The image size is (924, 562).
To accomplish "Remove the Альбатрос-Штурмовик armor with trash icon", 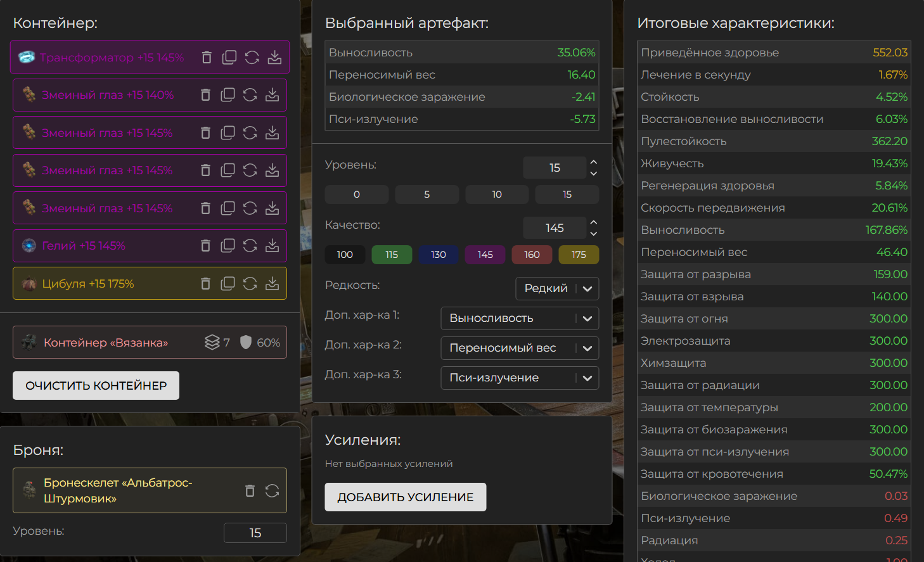I will 250,490.
